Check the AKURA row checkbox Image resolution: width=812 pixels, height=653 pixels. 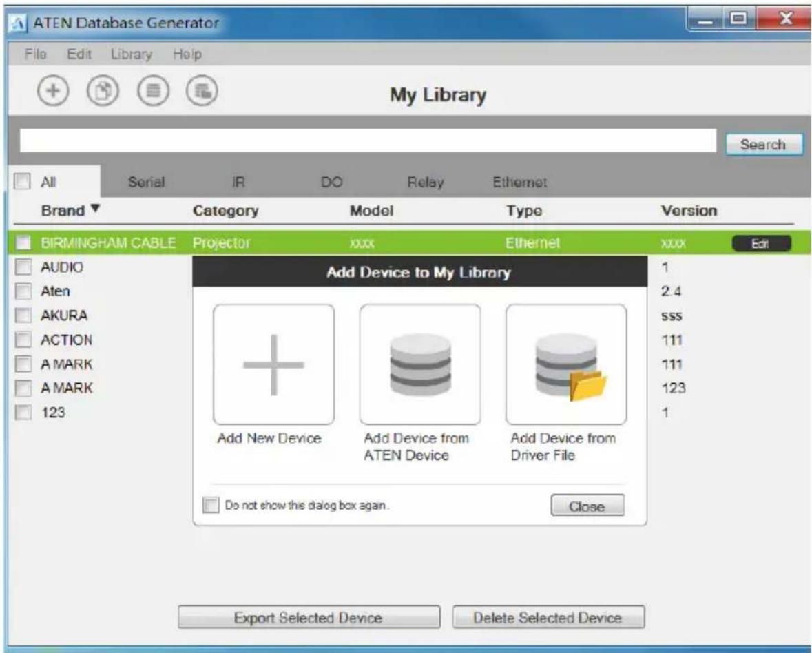23,315
